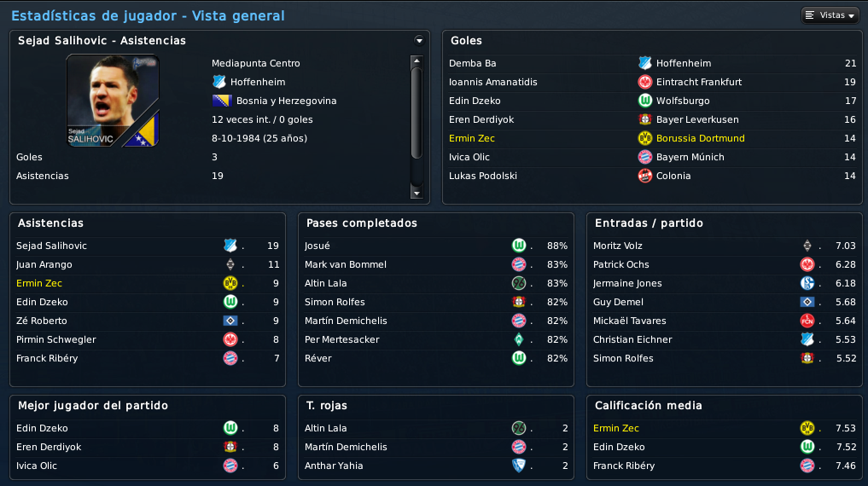The width and height of the screenshot is (868, 486).
Task: Open Franck Ribéry from Asistencias list
Action: 47,358
